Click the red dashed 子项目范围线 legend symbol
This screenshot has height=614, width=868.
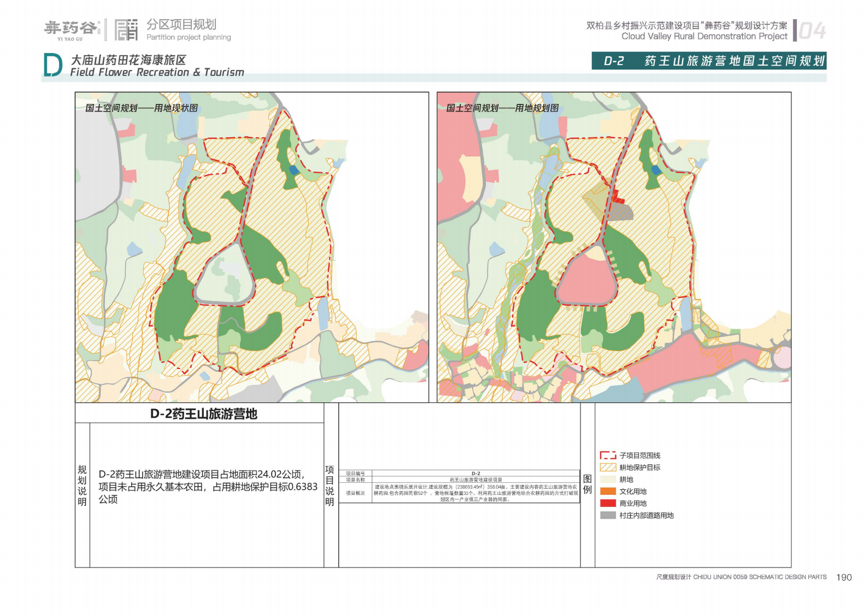click(608, 455)
